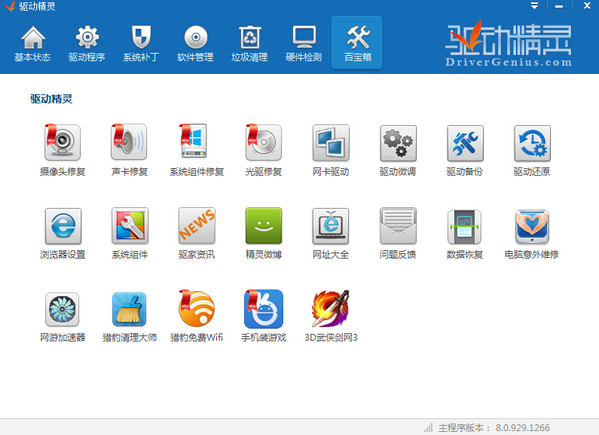Viewport: 599px width, 435px height.
Task: Open 软件管理 software management tab
Action: click(x=195, y=43)
